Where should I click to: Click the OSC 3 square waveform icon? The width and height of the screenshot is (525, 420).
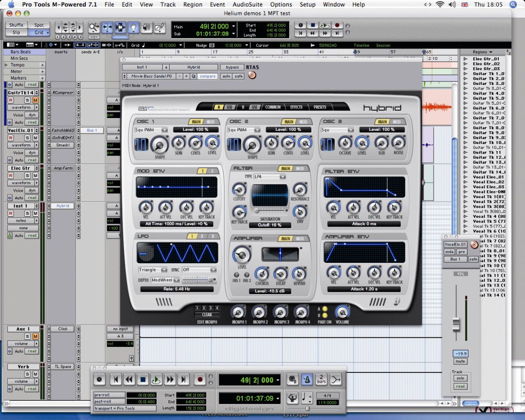point(328,144)
